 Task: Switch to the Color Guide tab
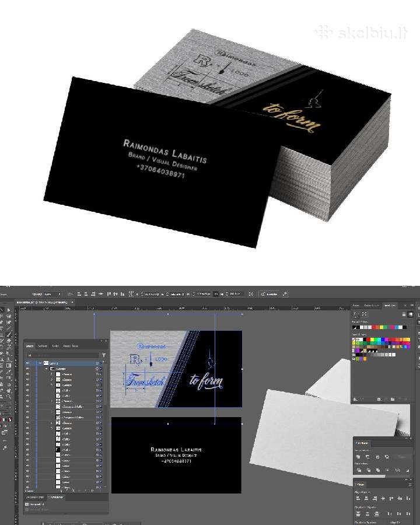pos(372,305)
